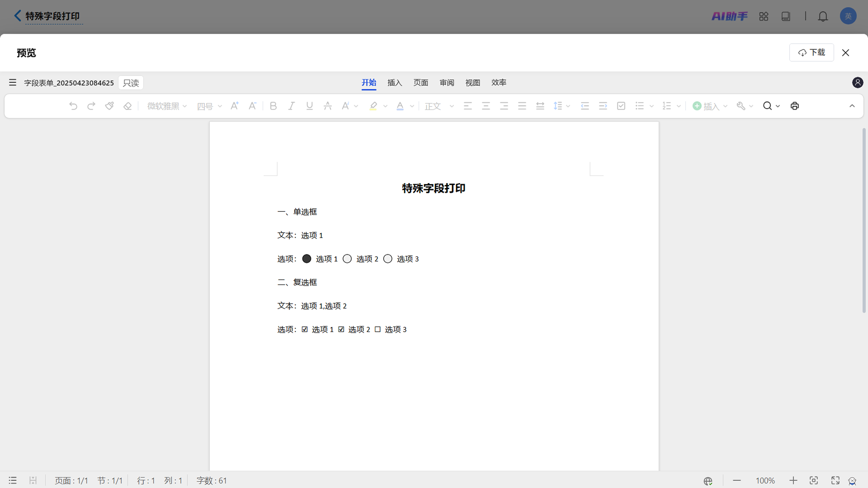Expand the search options dropdown arrow

pos(778,106)
